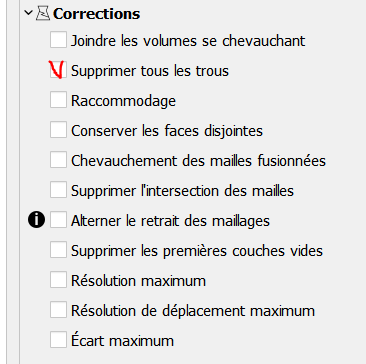Enable Résolution de déplacement maximum checkbox
Viewport: 366px width, 364px height.
[x=58, y=310]
